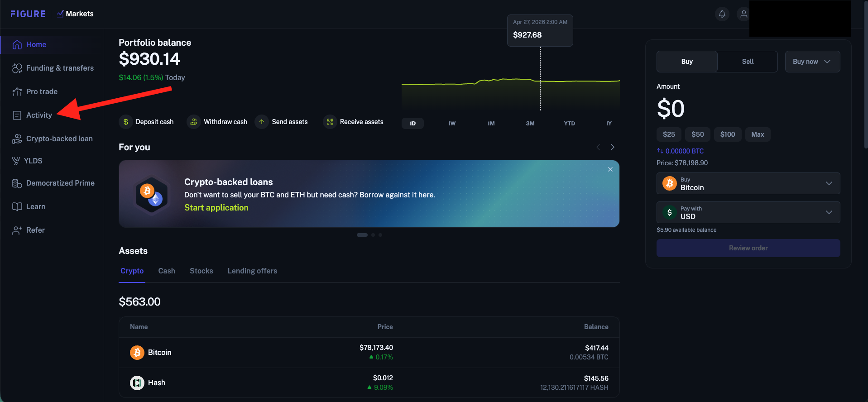Click the Bitcoin coin icon in assets
The image size is (868, 402).
pos(137,352)
